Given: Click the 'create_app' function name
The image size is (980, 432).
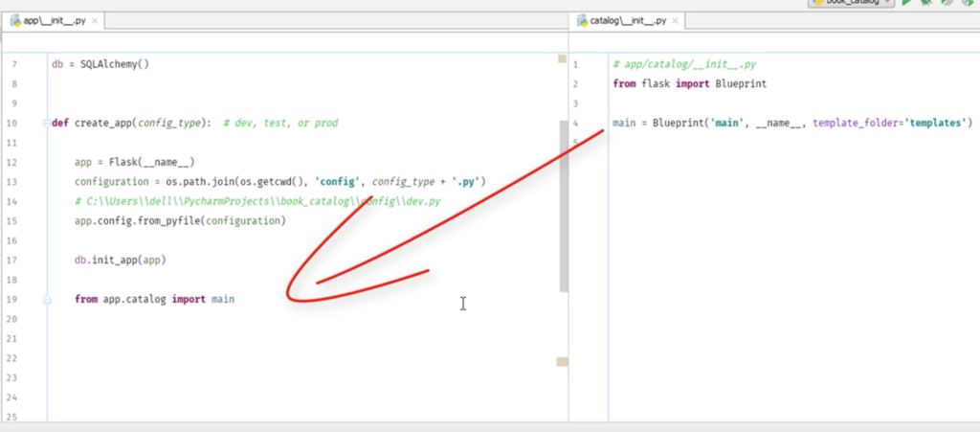Looking at the screenshot, I should [x=103, y=124].
